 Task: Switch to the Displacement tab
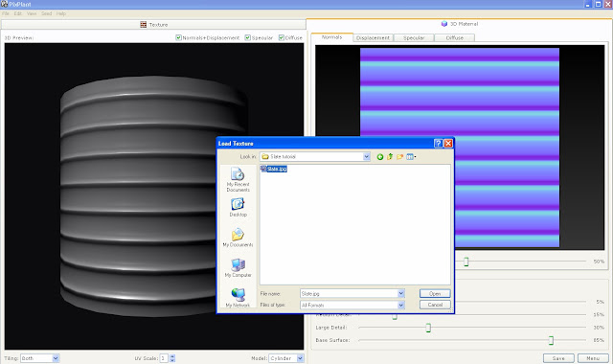click(373, 38)
